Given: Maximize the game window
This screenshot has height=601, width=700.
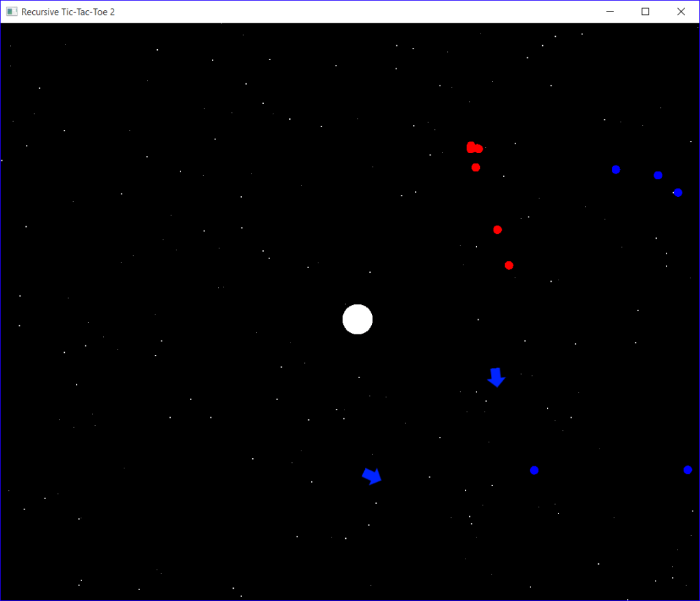Looking at the screenshot, I should coord(644,11).
